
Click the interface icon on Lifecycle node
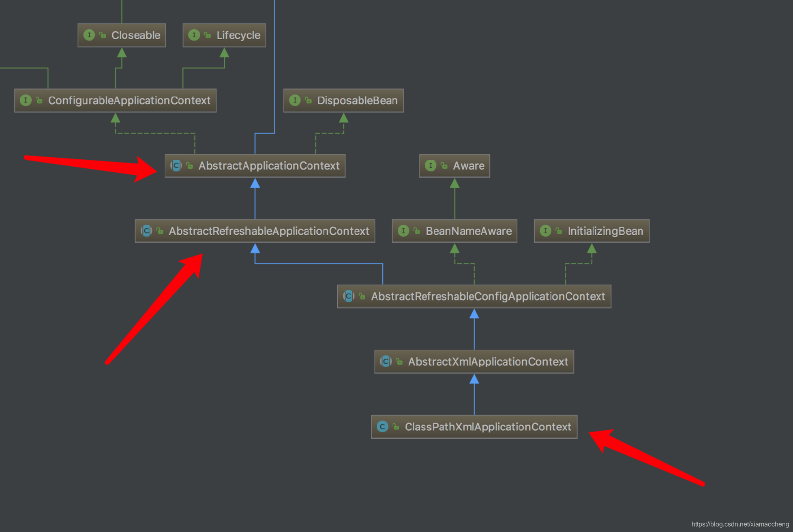(194, 35)
